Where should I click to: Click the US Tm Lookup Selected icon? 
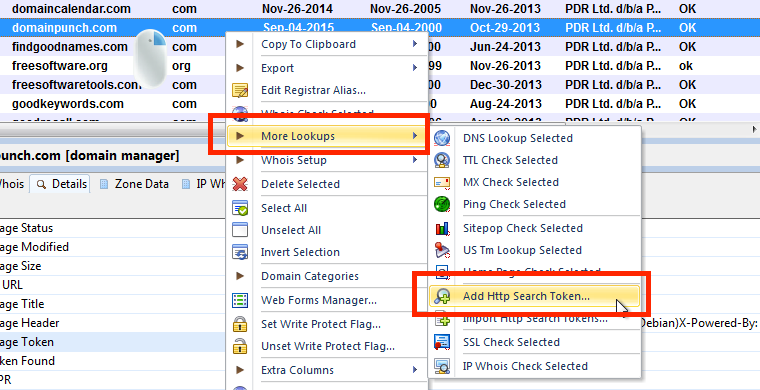[x=442, y=250]
